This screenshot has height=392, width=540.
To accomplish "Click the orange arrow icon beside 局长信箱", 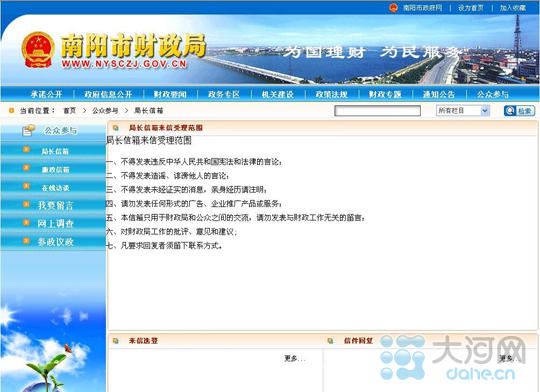I will tap(26, 149).
